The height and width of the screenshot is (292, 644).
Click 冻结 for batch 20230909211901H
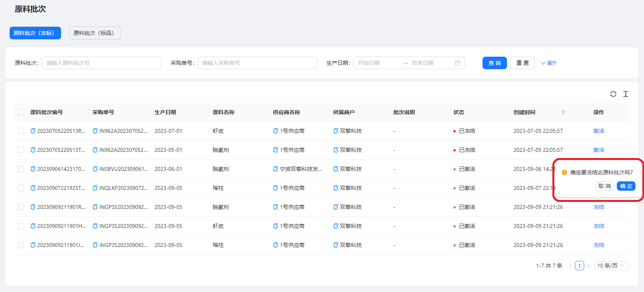pos(599,226)
